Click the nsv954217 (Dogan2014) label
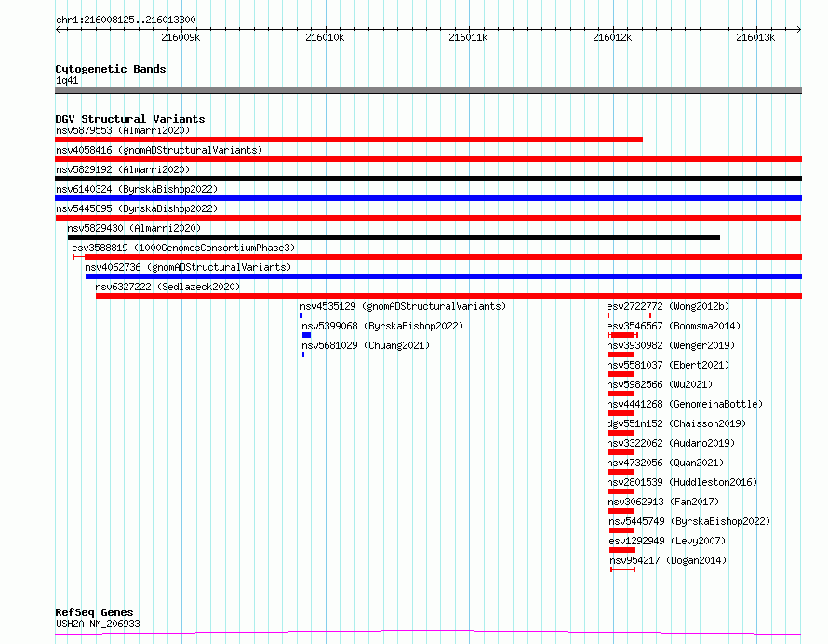The height and width of the screenshot is (644, 828). (668, 560)
